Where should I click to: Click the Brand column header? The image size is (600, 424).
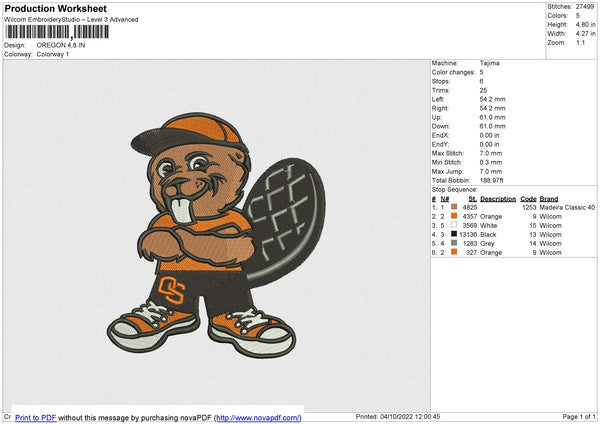[x=549, y=198]
